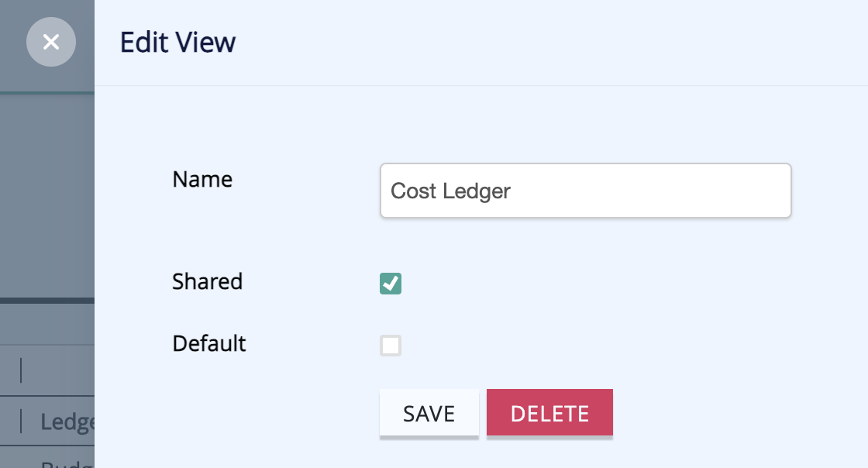Delete the view using DELETE button

[x=549, y=413]
